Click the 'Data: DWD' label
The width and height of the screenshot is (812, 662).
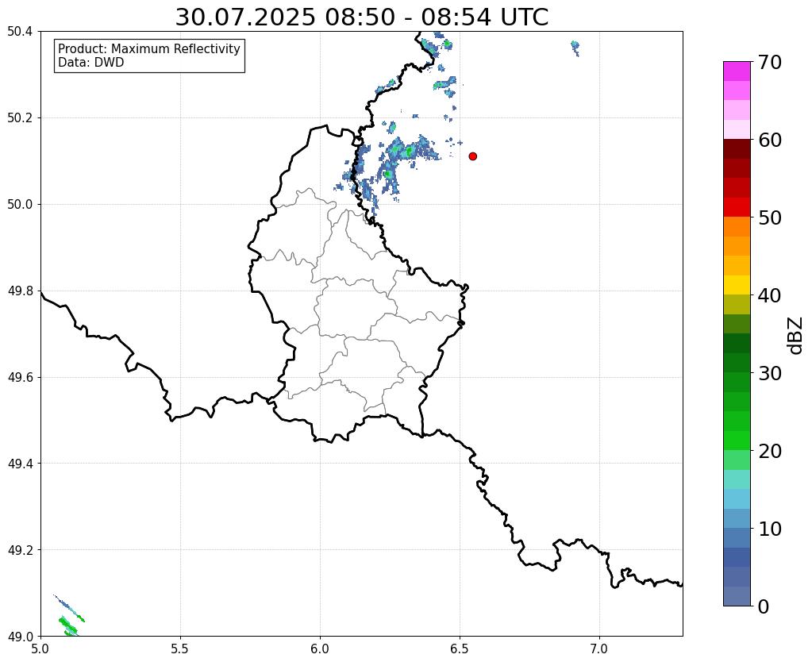[91, 63]
